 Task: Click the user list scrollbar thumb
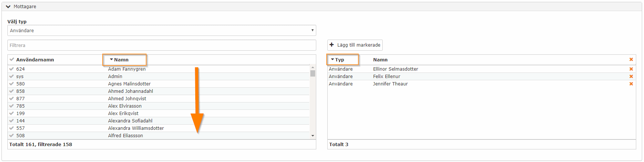pos(313,73)
